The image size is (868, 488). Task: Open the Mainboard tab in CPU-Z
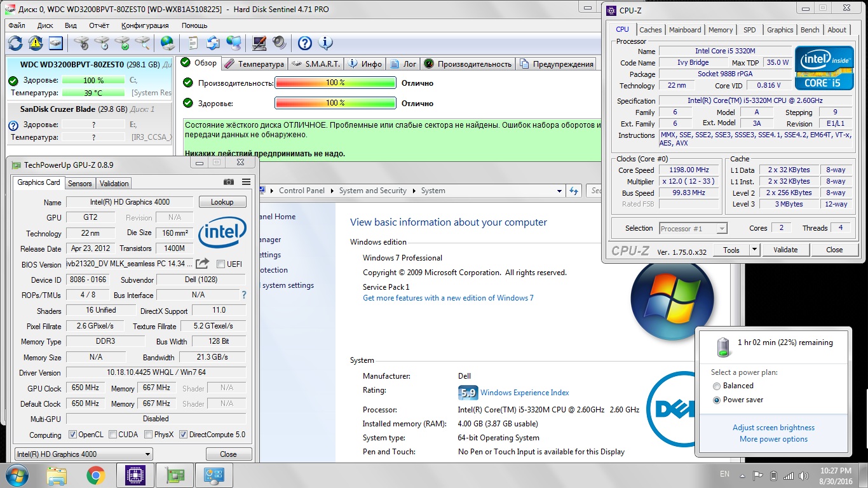685,30
